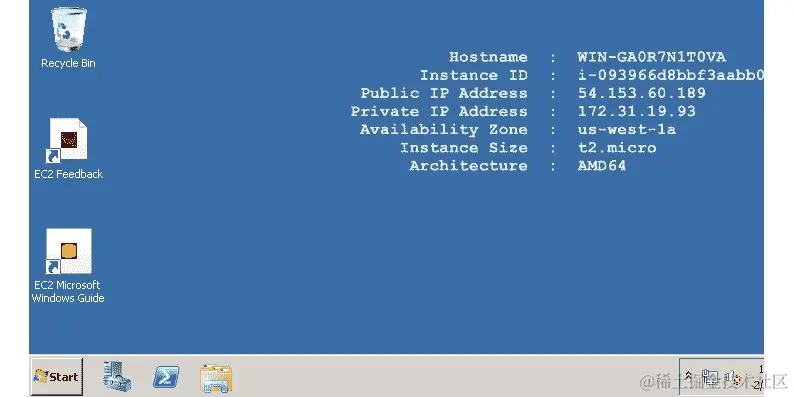The height and width of the screenshot is (397, 794).
Task: Open Windows Explorer from the taskbar
Action: [216, 378]
